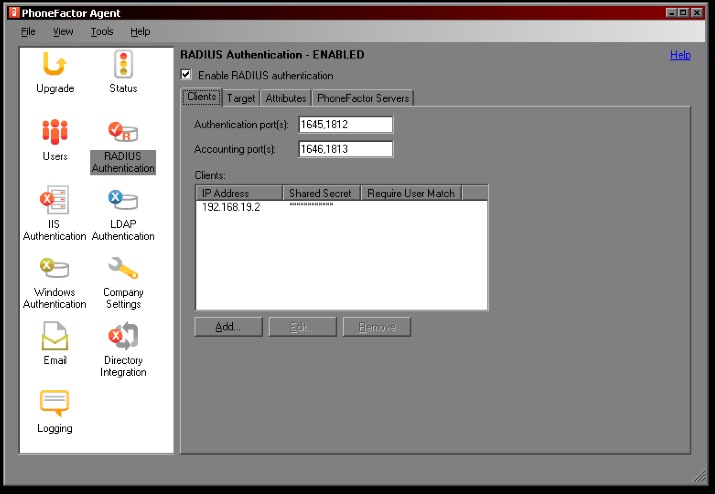This screenshot has width=715, height=494.
Task: Open the Logging icon
Action: pyautogui.click(x=55, y=405)
